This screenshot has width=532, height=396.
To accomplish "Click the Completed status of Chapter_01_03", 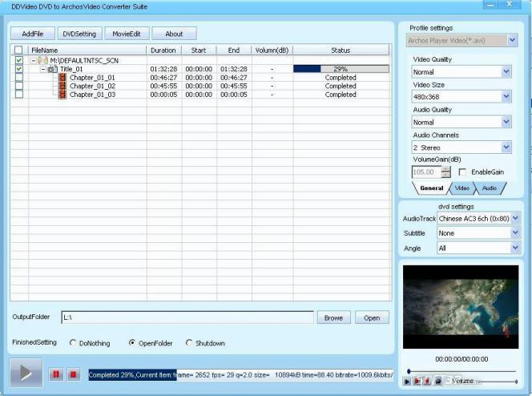I will pos(341,95).
